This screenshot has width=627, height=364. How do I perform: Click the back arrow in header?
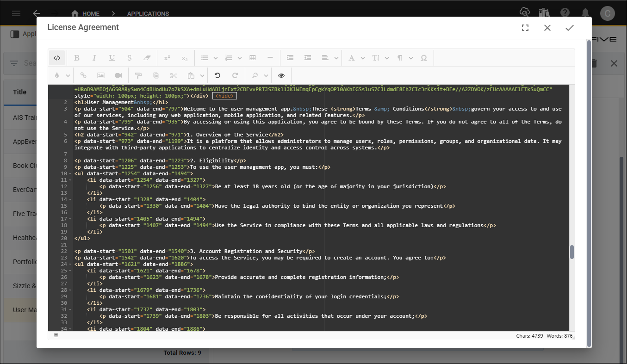37,13
